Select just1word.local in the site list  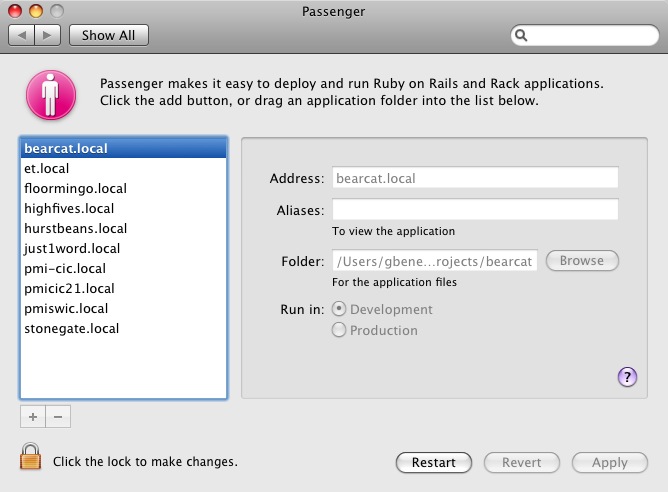point(124,248)
